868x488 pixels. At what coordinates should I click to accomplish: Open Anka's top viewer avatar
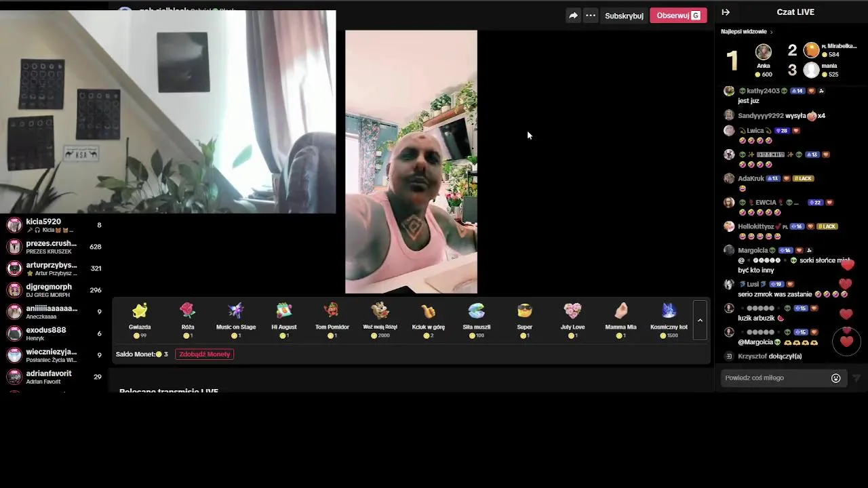click(764, 52)
